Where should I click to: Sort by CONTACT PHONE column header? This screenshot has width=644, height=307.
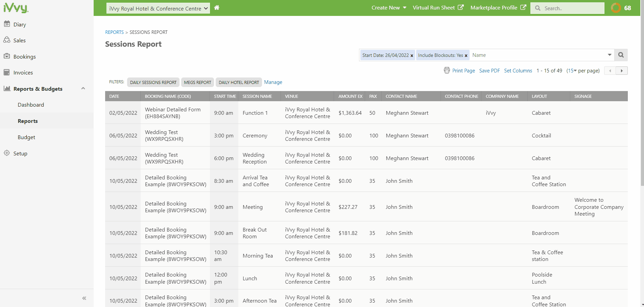coord(461,96)
